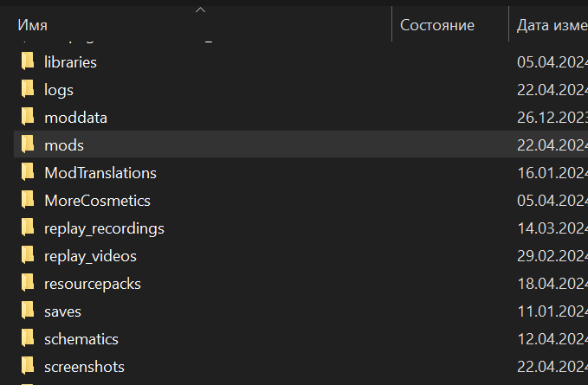588x385 pixels.
Task: Click the MoreCosmetics folder icon
Action: pyautogui.click(x=28, y=201)
